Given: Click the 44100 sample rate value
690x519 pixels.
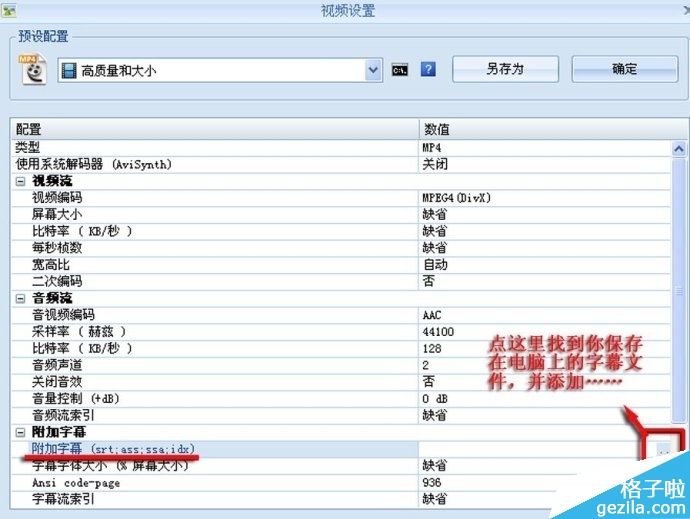Looking at the screenshot, I should [x=545, y=332].
